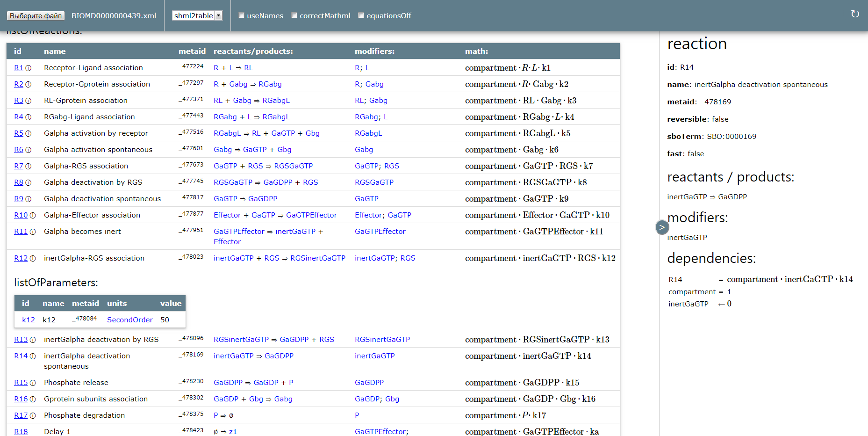The height and width of the screenshot is (436, 868).
Task: Open the R7 reaction link
Action: [x=19, y=166]
